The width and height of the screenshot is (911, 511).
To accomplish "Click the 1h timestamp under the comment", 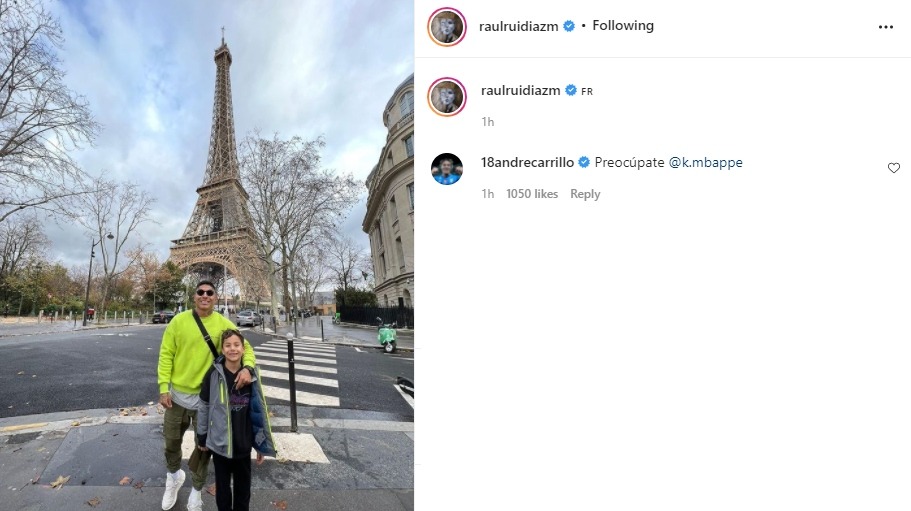I will [x=487, y=194].
